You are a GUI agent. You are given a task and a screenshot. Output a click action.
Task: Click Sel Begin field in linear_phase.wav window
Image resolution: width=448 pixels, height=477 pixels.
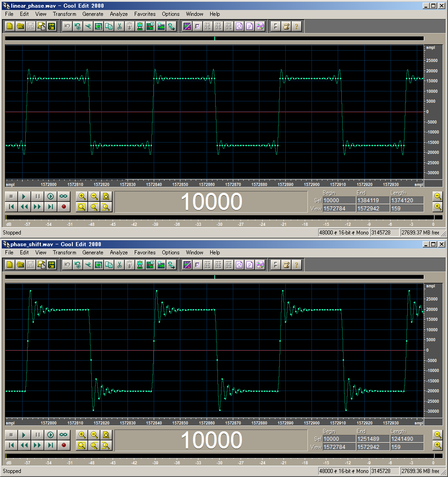(339, 200)
